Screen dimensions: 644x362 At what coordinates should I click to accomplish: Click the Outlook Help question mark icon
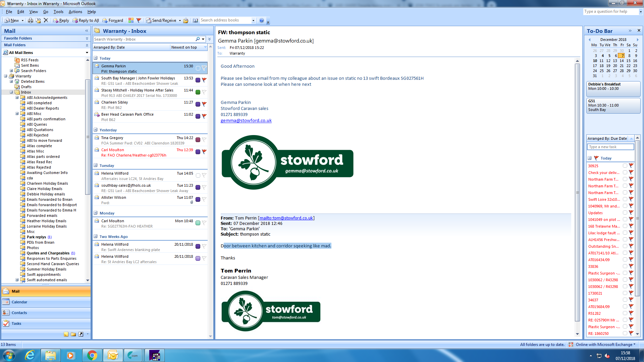coord(262,20)
